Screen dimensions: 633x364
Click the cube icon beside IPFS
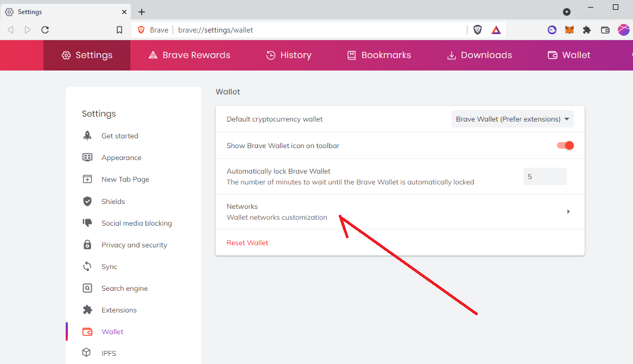point(86,352)
